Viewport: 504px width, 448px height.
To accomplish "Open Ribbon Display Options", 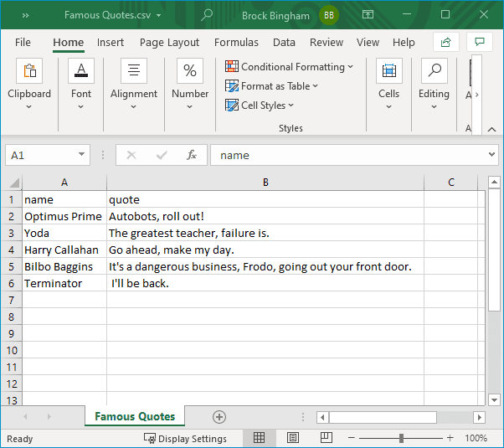I will coord(368,14).
